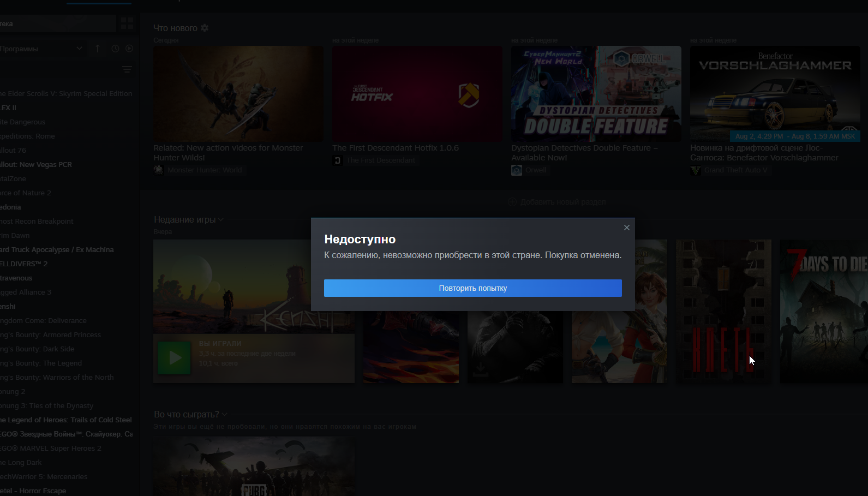Click the Orwell game icon

(517, 170)
